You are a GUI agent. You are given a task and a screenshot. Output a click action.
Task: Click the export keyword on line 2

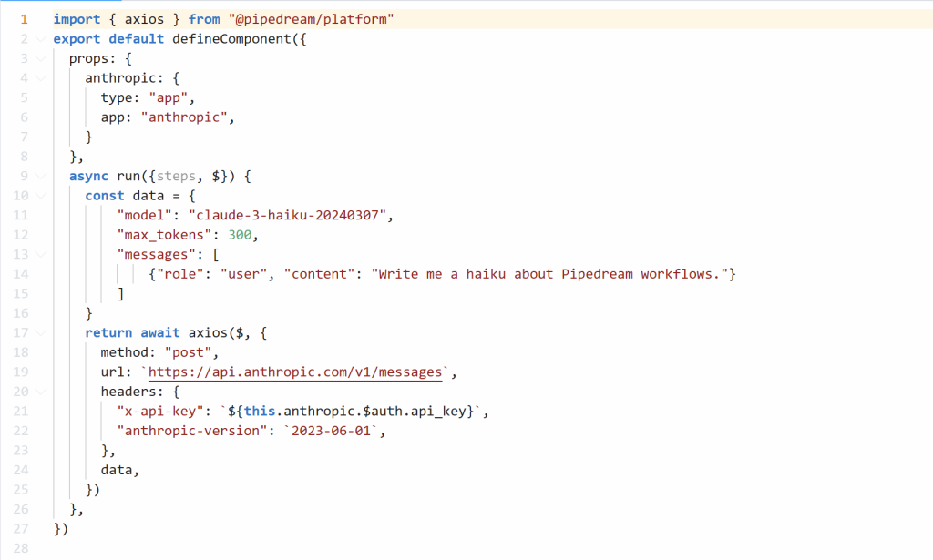pos(77,39)
